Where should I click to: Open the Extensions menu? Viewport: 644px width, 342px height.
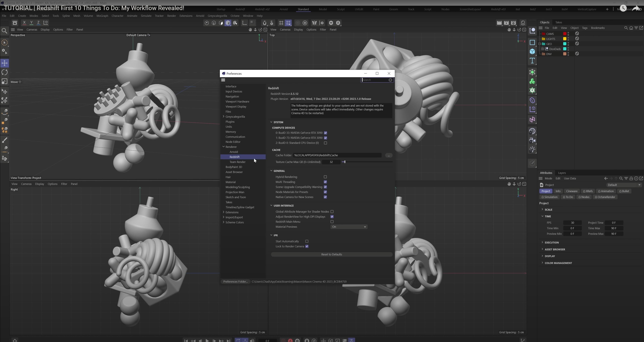pyautogui.click(x=186, y=16)
